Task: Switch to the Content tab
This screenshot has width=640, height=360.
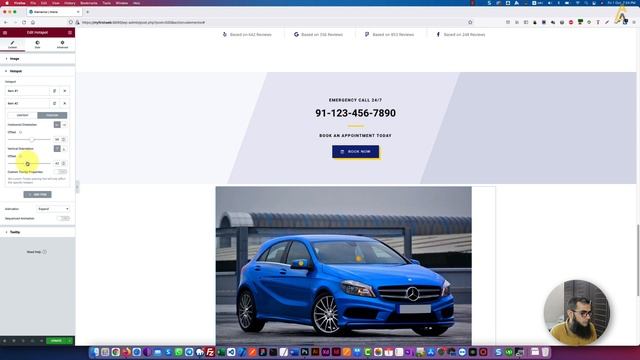Action: [x=13, y=44]
